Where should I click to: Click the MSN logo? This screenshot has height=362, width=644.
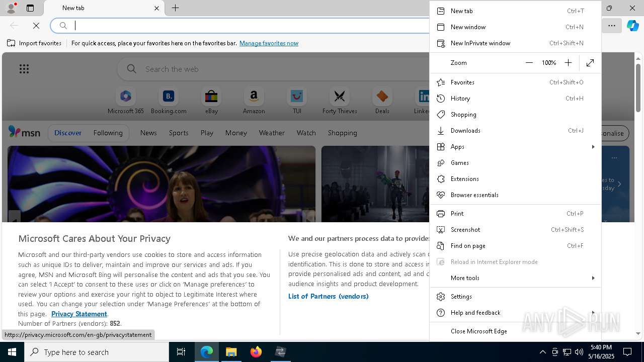tap(24, 132)
